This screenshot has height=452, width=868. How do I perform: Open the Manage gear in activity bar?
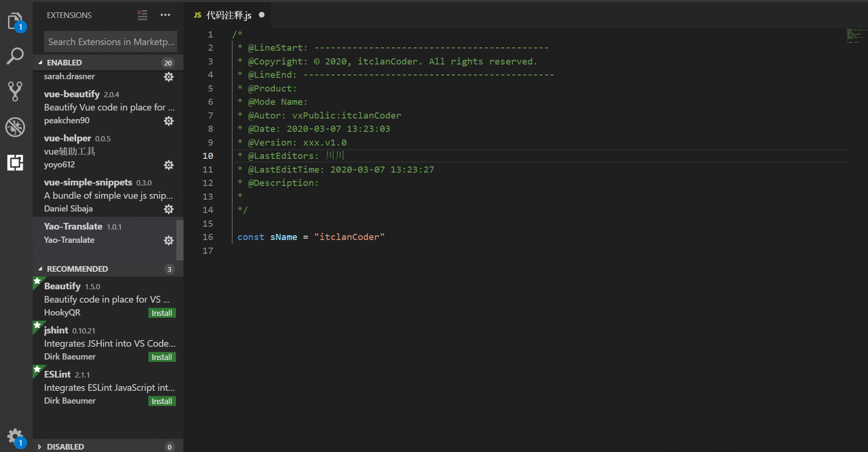click(15, 436)
